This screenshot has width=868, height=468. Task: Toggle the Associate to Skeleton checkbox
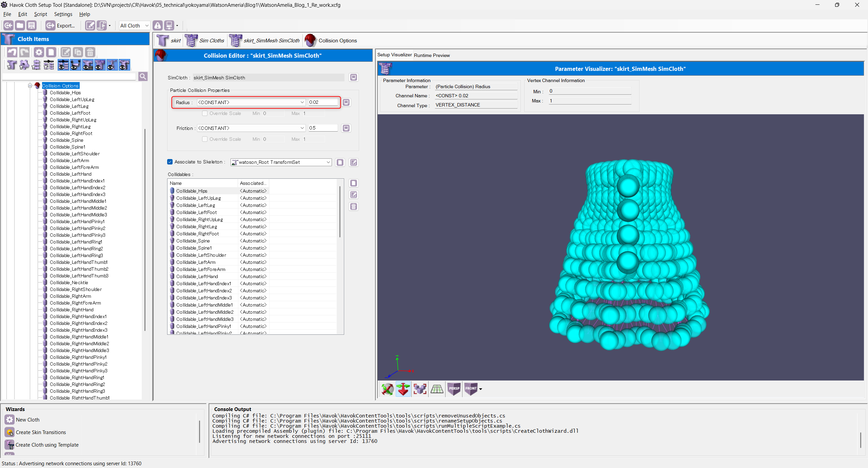(170, 162)
